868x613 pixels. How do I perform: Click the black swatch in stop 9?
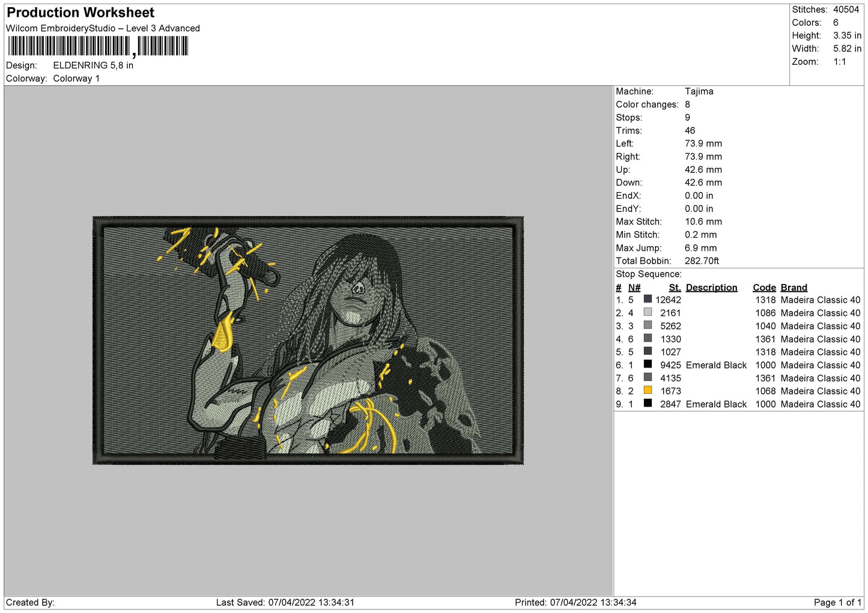click(x=648, y=403)
